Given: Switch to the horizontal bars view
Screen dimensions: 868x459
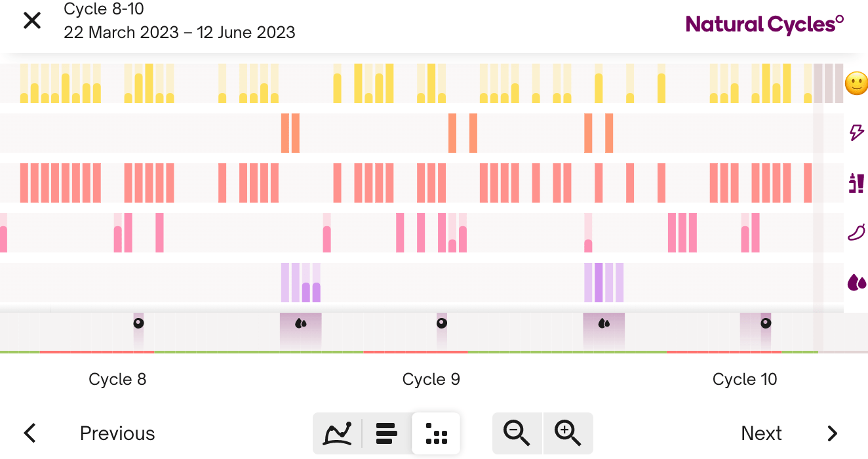Looking at the screenshot, I should [x=387, y=433].
